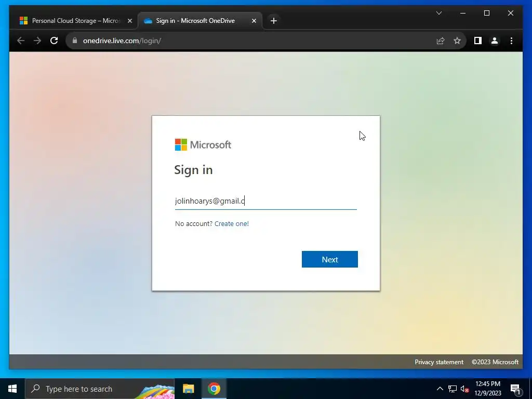Show hidden system tray icons
This screenshot has height=399, width=532.
440,389
